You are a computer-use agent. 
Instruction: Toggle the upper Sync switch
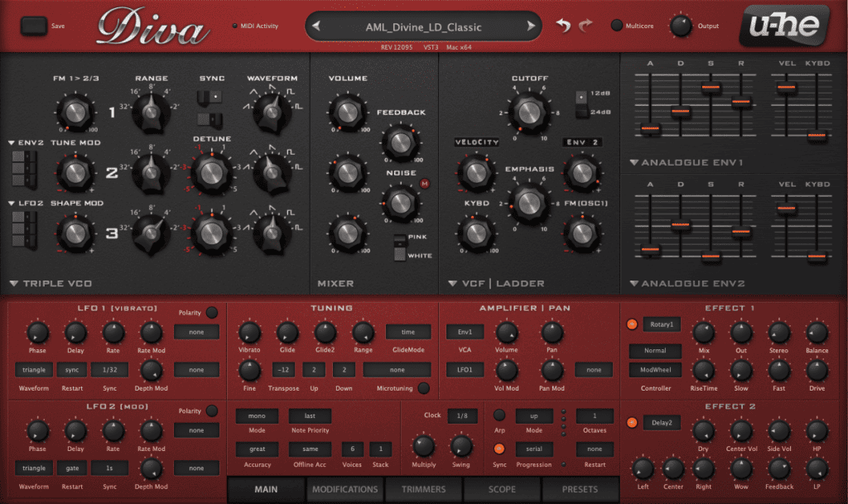click(x=210, y=97)
